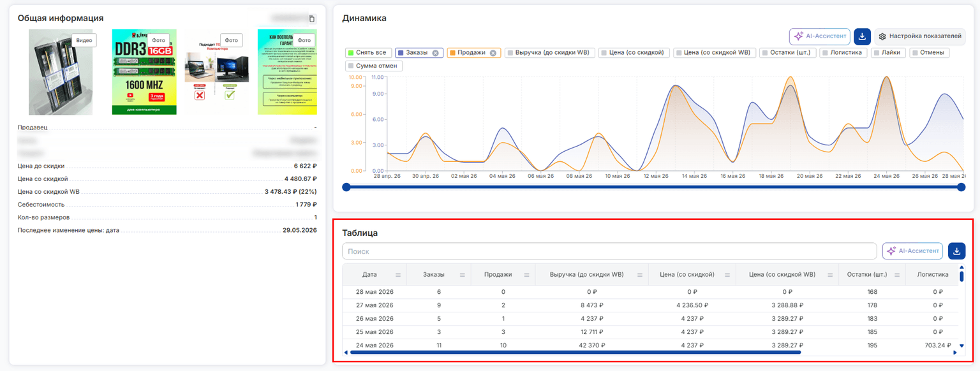Viewport: 980px width, 371px height.
Task: Enable the Логистика metric checkbox
Action: pos(825,53)
